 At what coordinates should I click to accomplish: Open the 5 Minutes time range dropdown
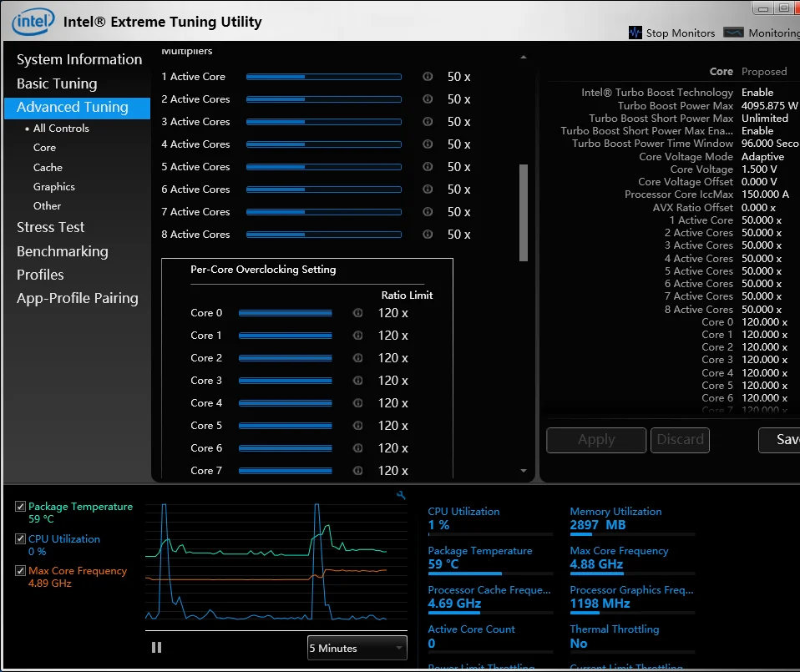pos(357,648)
